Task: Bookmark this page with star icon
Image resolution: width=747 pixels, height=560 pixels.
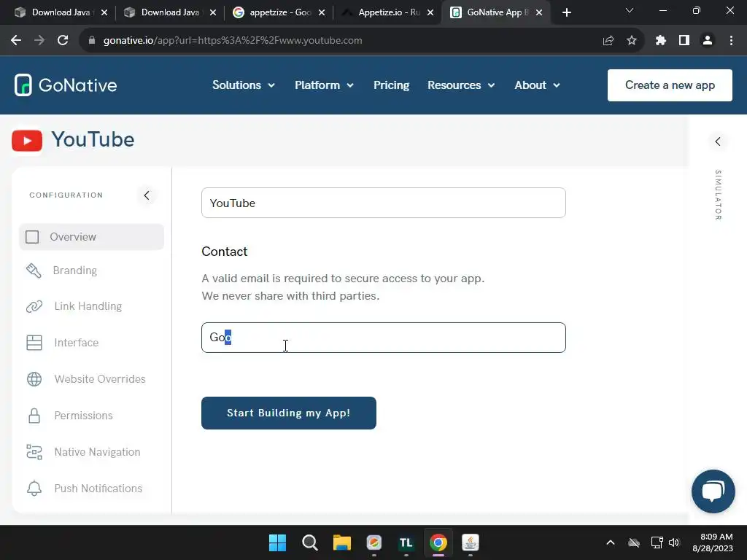Action: pyautogui.click(x=632, y=41)
